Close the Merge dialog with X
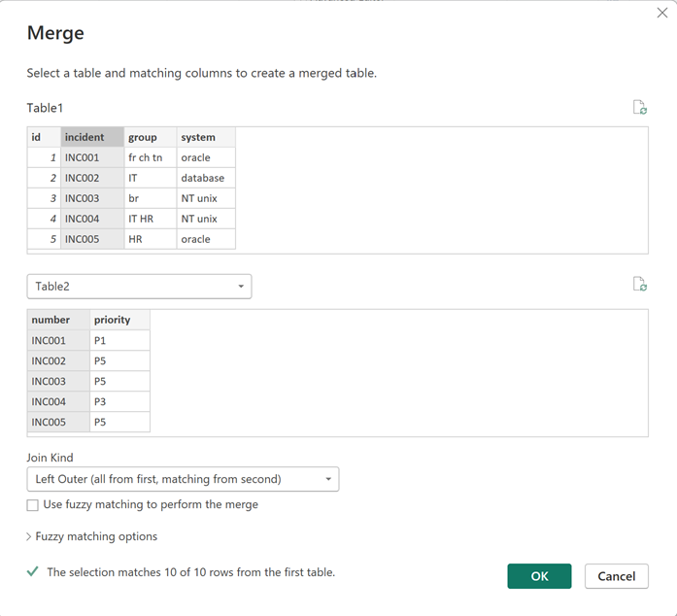Screen dimensions: 677x616 click(661, 14)
